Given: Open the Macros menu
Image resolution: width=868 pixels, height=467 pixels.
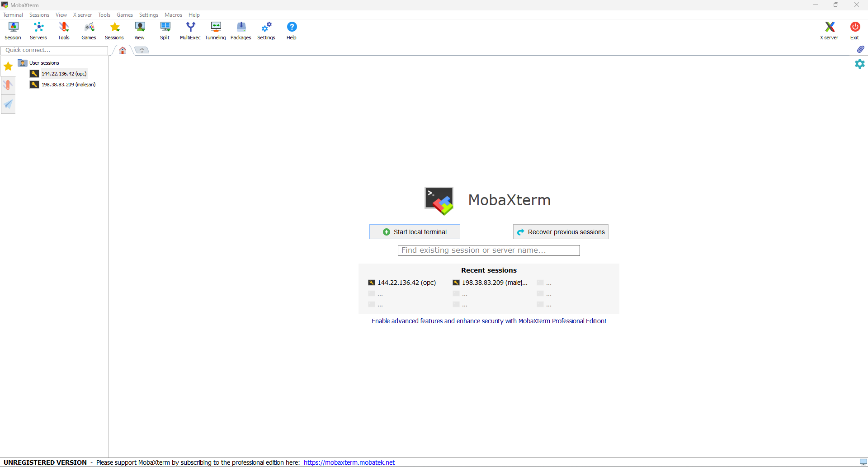Looking at the screenshot, I should tap(173, 14).
